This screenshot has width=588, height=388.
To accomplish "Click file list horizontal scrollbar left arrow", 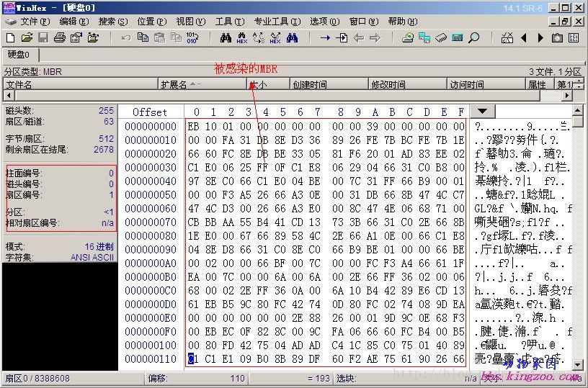I will tap(9, 96).
